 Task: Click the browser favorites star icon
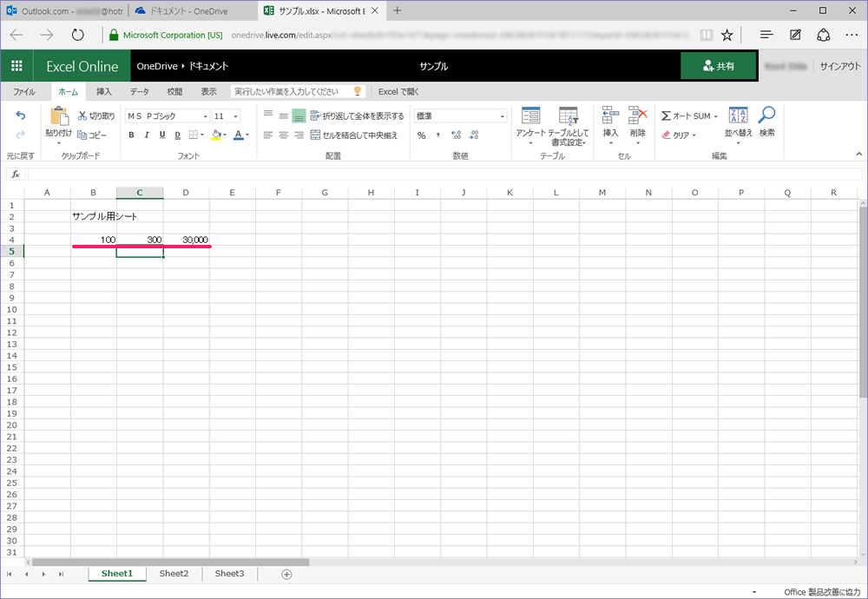[727, 35]
